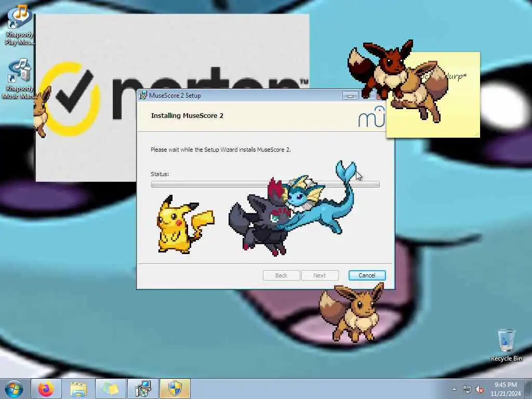Open the clock showing 9:45 PM
Image resolution: width=532 pixels, height=399 pixels.
506,389
